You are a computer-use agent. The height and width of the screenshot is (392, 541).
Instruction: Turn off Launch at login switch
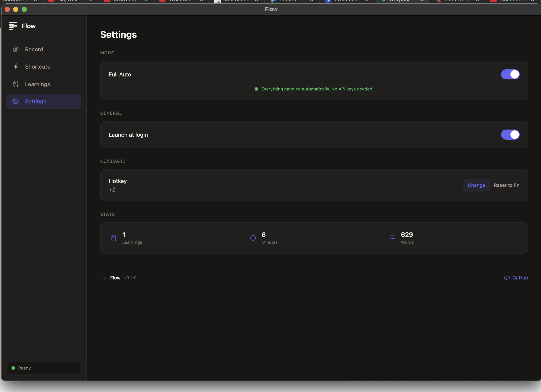tap(510, 135)
